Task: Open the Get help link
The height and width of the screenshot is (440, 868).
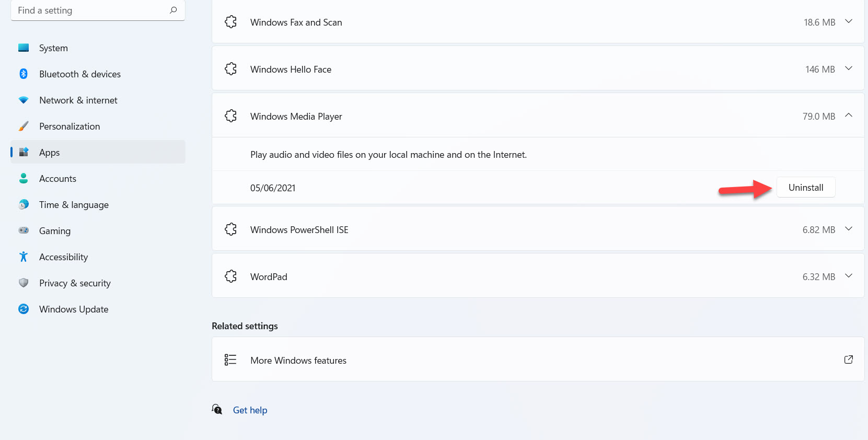Action: [x=250, y=410]
